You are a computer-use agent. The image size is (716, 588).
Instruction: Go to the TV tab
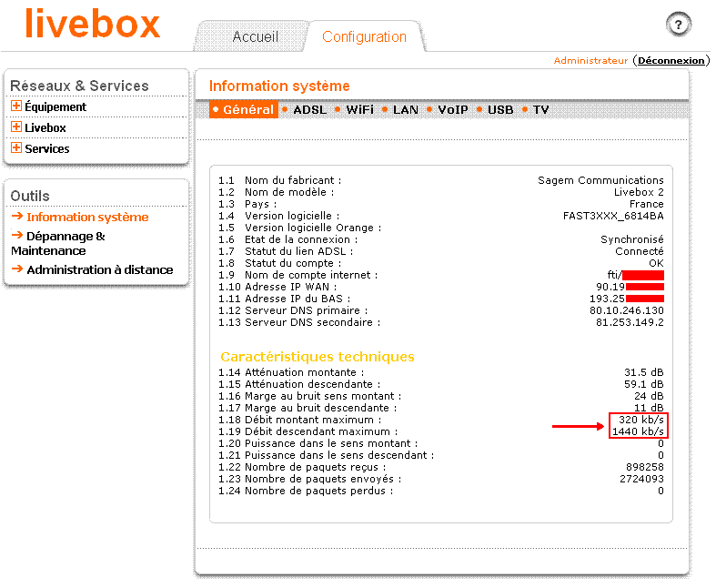click(x=540, y=109)
